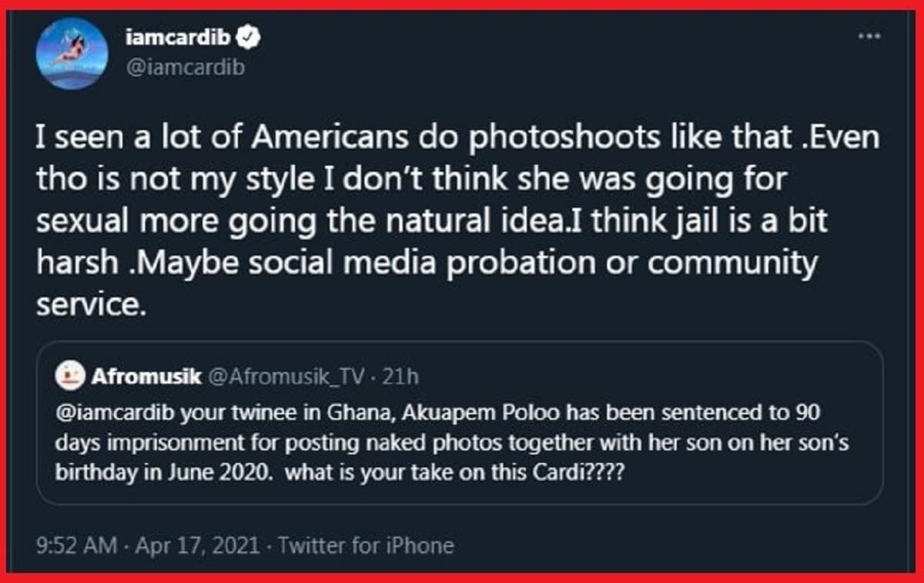The height and width of the screenshot is (583, 924).
Task: Click 'what is your take on this Cardi????'
Action: 454,473
